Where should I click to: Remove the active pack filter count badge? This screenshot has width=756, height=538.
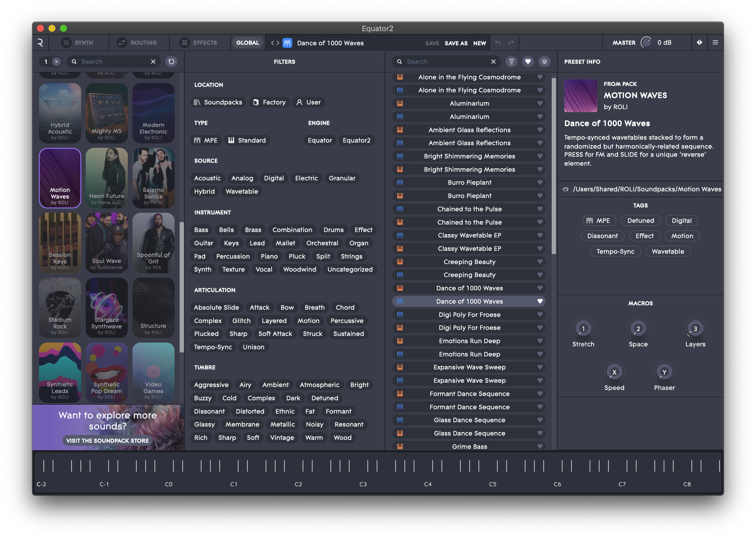point(57,61)
